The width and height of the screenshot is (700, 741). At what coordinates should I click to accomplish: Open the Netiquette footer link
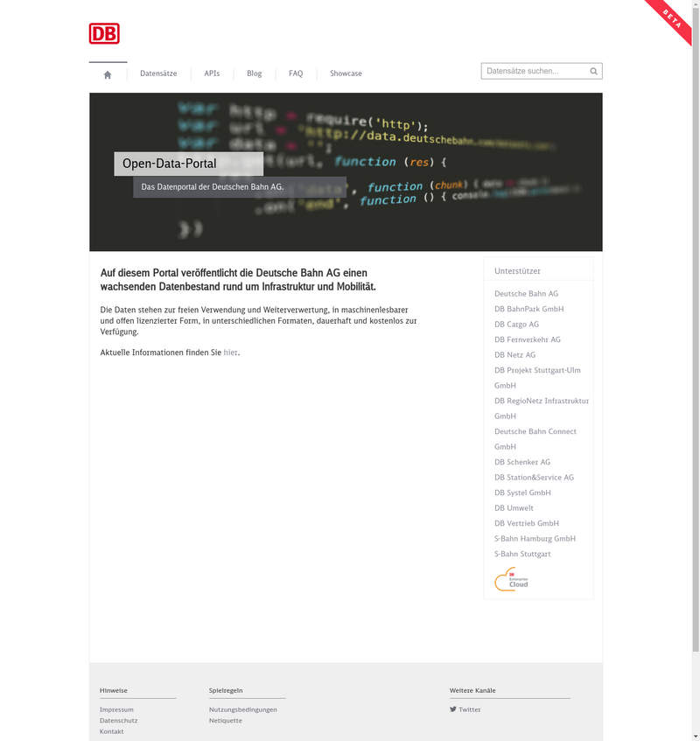[225, 720]
